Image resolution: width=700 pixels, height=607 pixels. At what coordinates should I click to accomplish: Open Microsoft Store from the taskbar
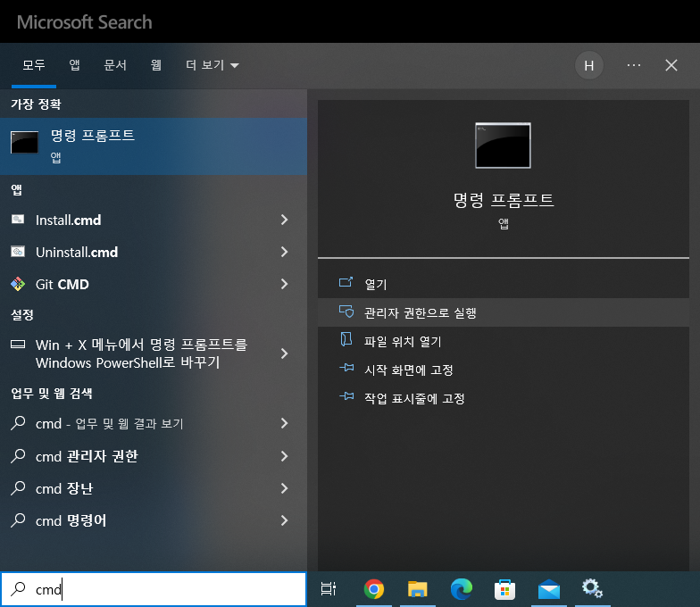(505, 589)
